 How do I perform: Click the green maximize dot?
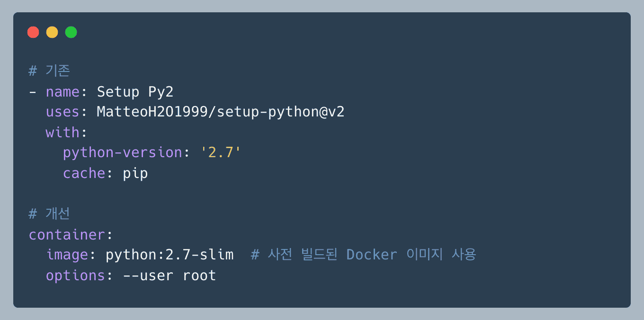coord(71,32)
